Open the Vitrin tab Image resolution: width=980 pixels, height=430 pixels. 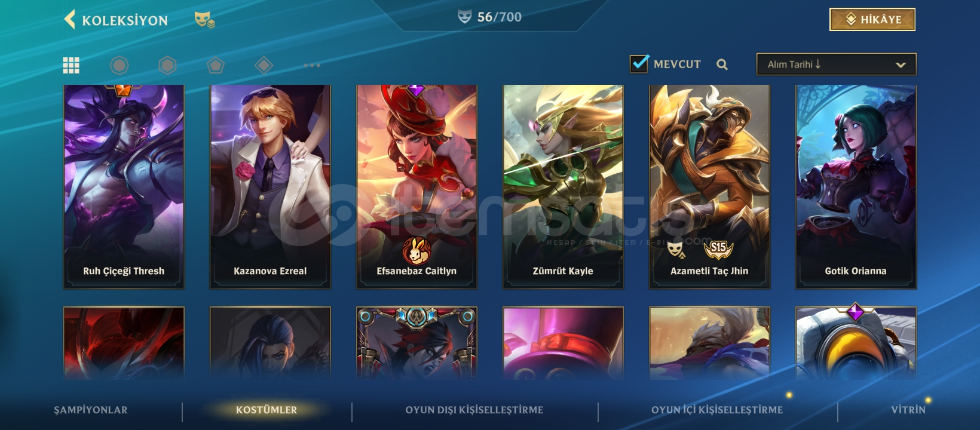click(x=908, y=410)
